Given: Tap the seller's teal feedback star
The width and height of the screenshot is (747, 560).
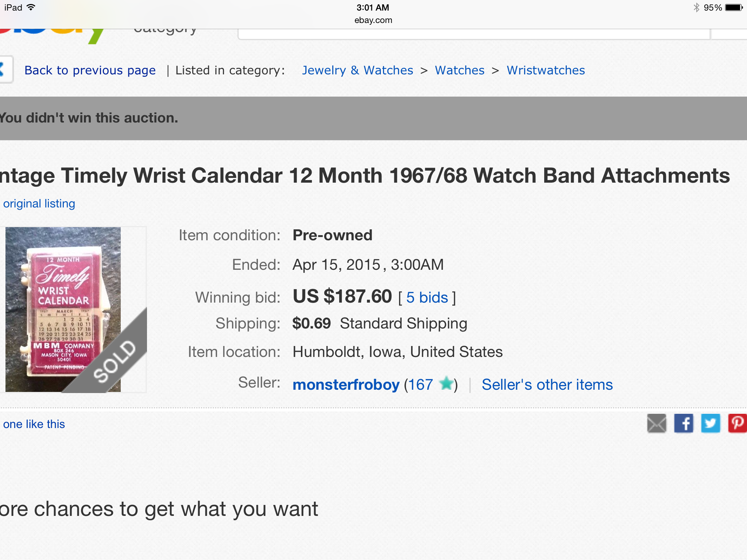Looking at the screenshot, I should point(446,384).
